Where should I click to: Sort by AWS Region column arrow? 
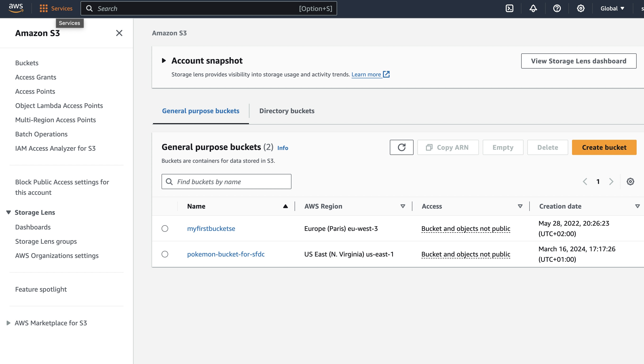pos(403,206)
